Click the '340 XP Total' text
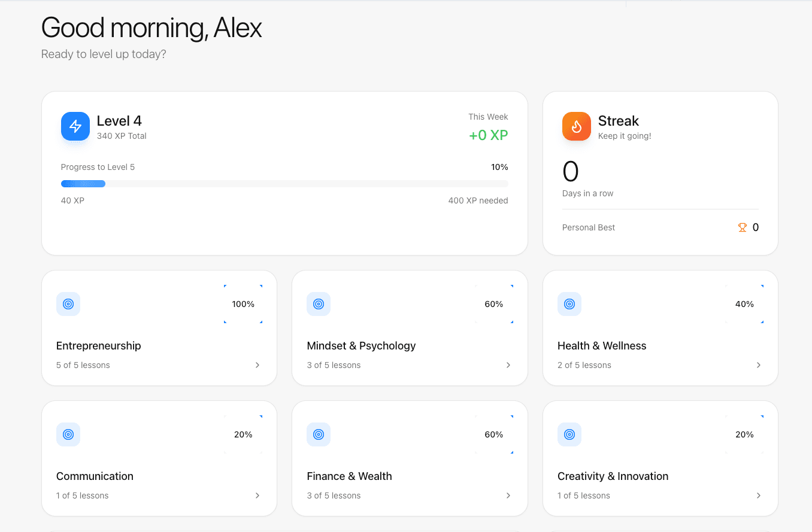This screenshot has width=812, height=532. click(122, 136)
